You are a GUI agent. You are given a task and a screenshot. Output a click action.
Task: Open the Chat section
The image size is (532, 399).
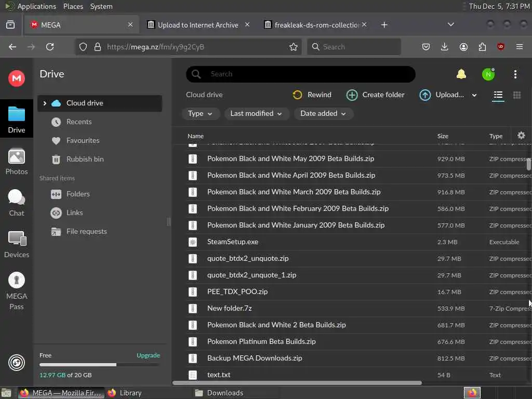click(x=16, y=203)
